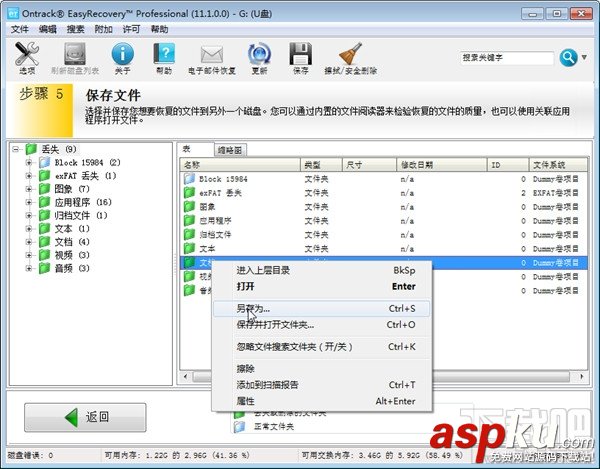Click the file list scrollbar right arrow
This screenshot has width=600, height=469.
point(582,376)
